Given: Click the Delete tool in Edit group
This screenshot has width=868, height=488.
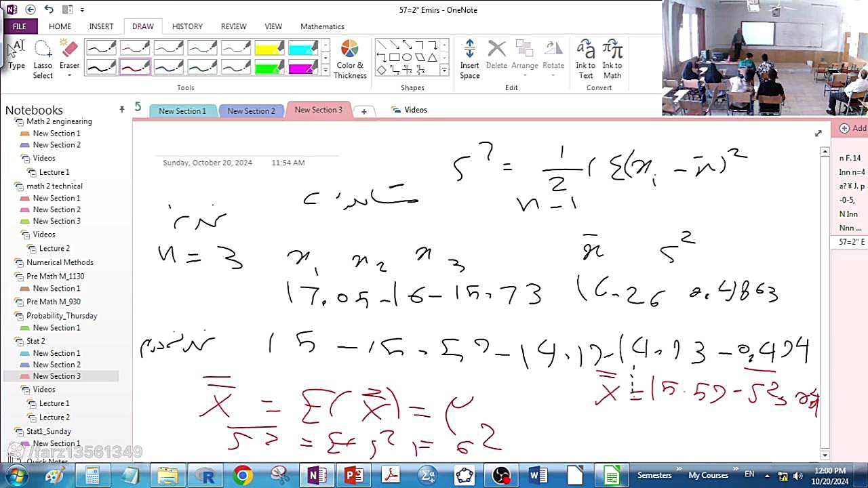Looking at the screenshot, I should tap(496, 56).
